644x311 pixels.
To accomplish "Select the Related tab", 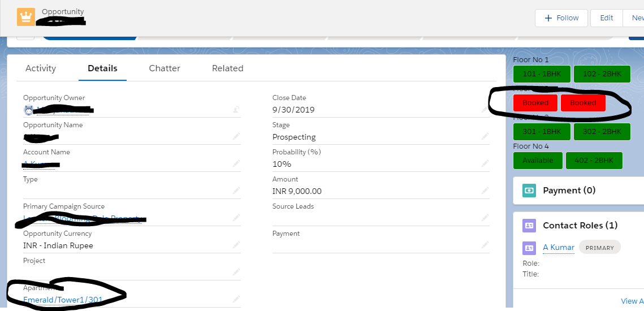I will 227,68.
